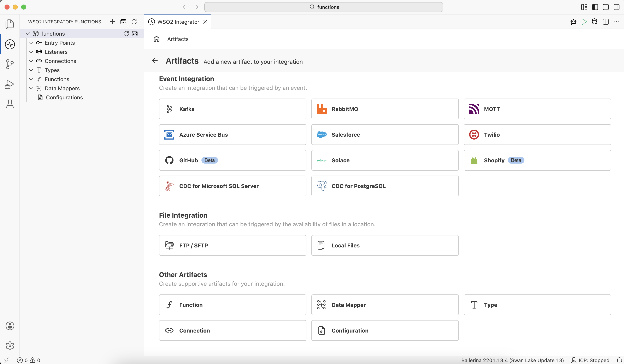Viewport: 624px width, 364px height.
Task: Toggle the primary side bar
Action: click(x=595, y=7)
